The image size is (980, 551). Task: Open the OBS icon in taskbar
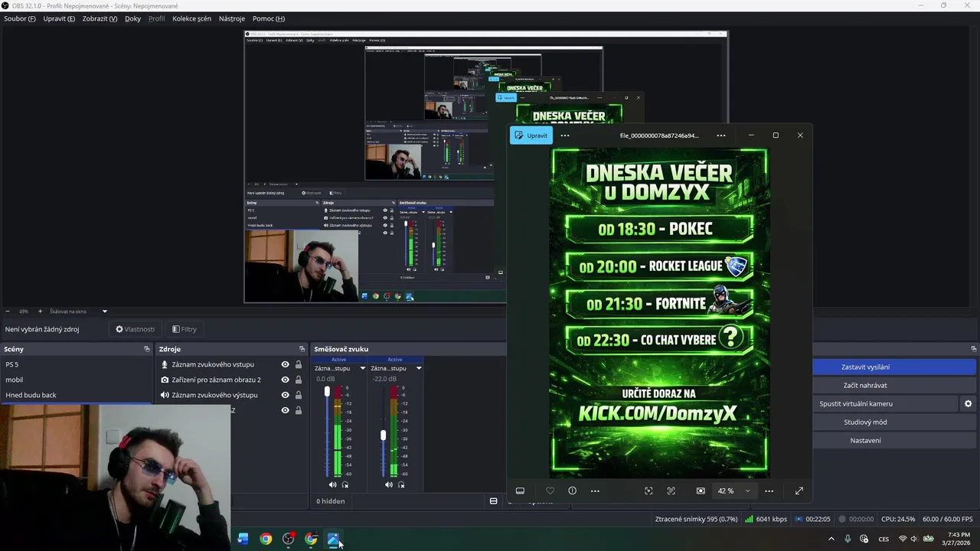coord(289,539)
